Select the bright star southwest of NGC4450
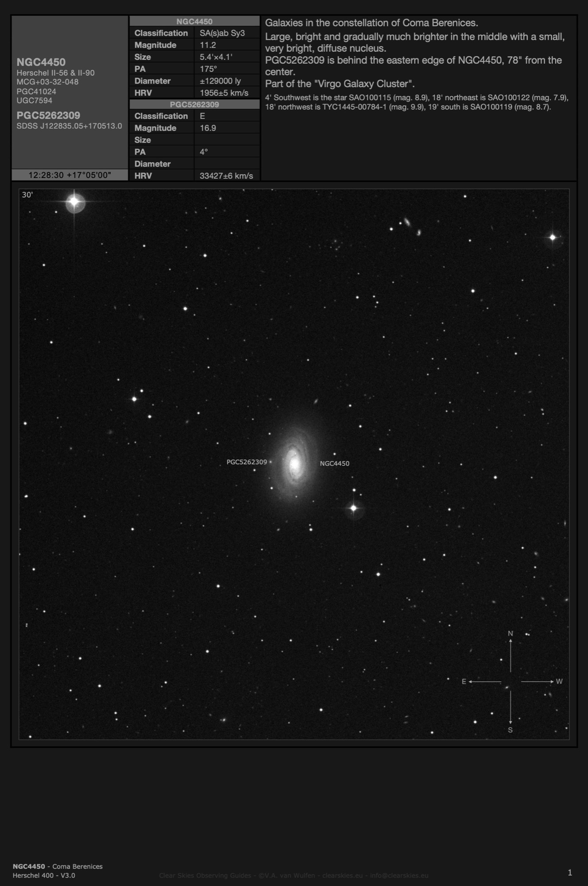 [x=353, y=508]
